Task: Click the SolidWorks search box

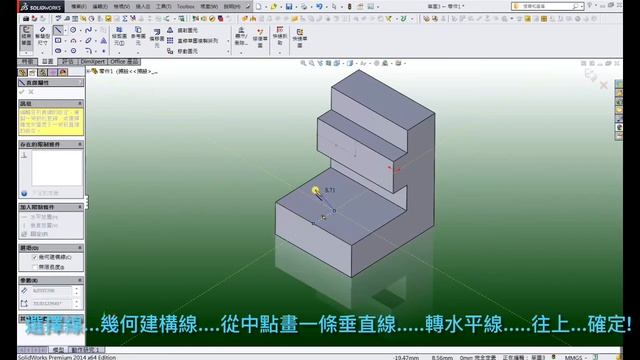Action: [547, 7]
